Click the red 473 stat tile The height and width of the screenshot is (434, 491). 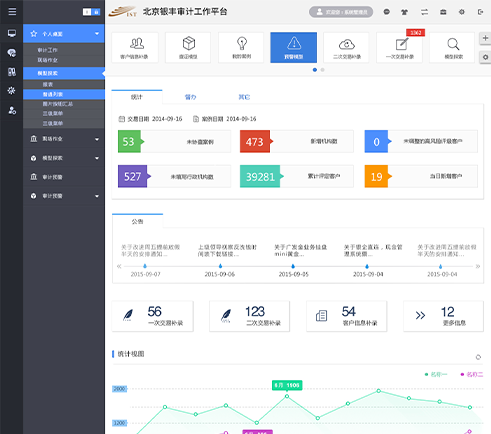pos(297,142)
